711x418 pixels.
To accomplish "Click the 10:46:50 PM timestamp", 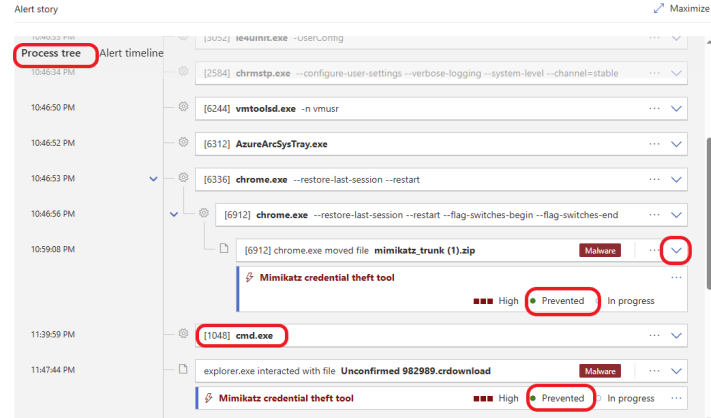I will (x=53, y=107).
